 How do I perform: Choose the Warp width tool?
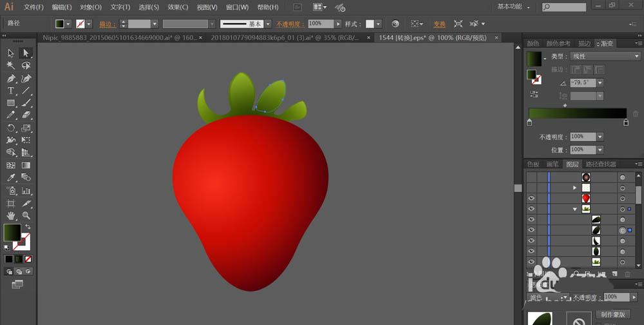click(x=11, y=141)
